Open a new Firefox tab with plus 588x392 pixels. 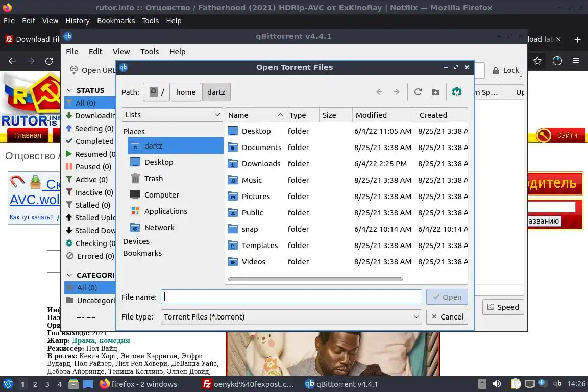point(577,39)
